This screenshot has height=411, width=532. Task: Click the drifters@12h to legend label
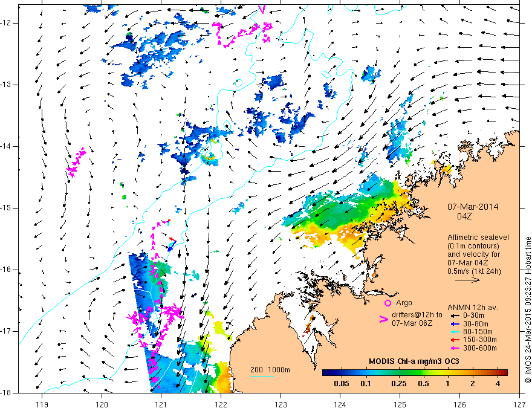417,315
